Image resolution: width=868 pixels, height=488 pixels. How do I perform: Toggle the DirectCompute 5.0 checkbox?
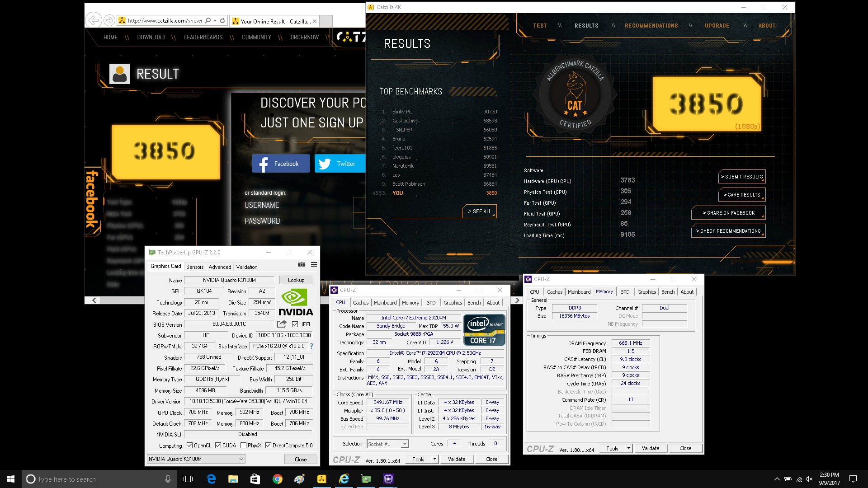[x=269, y=446]
